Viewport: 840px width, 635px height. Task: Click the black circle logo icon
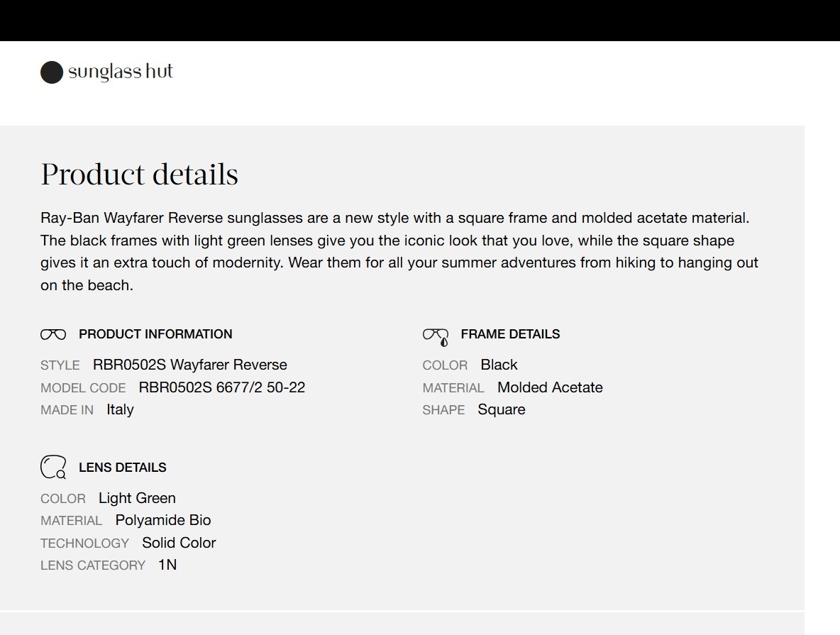click(52, 72)
